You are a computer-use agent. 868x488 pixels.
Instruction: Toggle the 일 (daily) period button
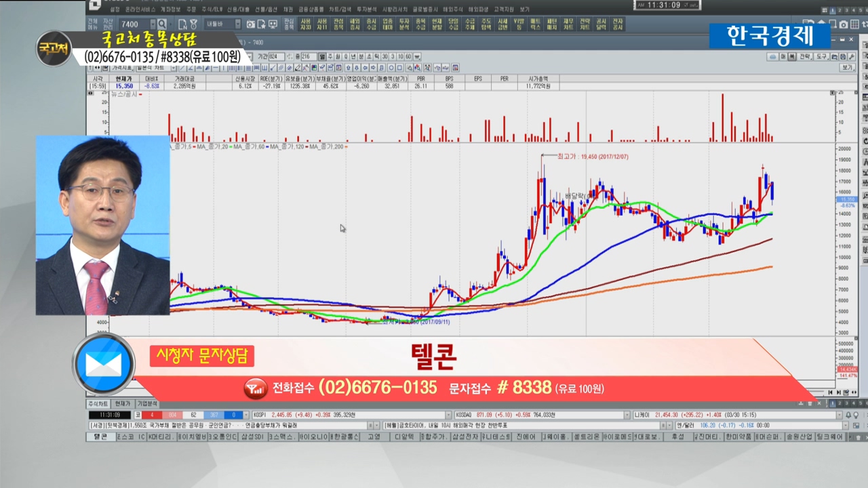(321, 57)
